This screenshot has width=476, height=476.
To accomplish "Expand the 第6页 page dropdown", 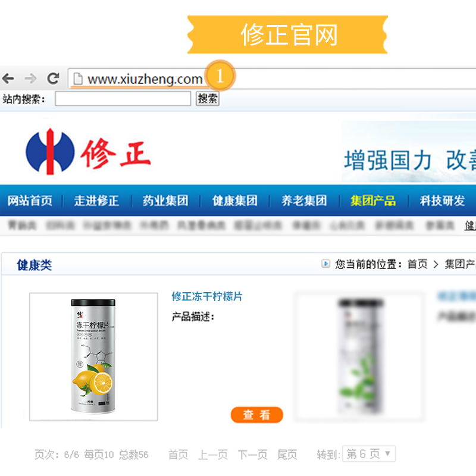I will pyautogui.click(x=369, y=454).
